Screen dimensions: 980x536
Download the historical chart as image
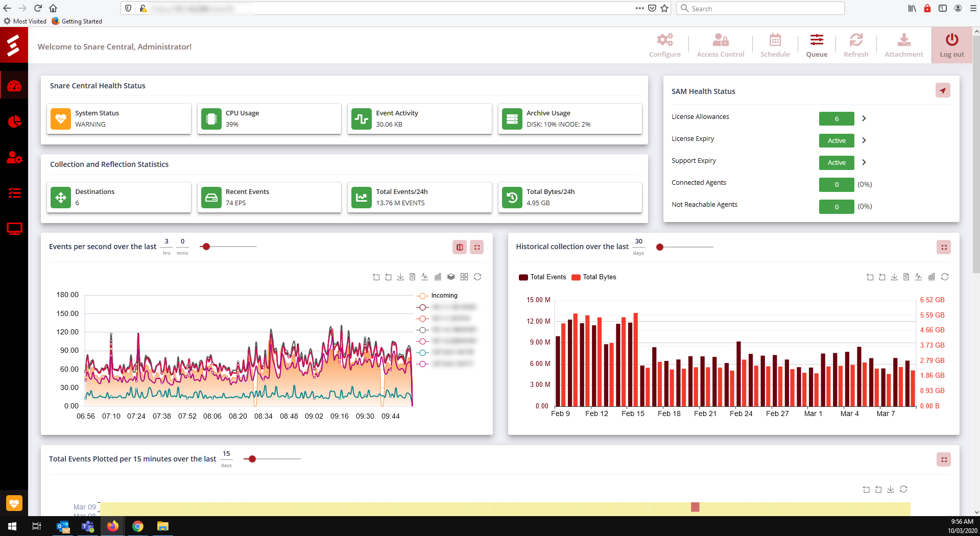pos(894,277)
